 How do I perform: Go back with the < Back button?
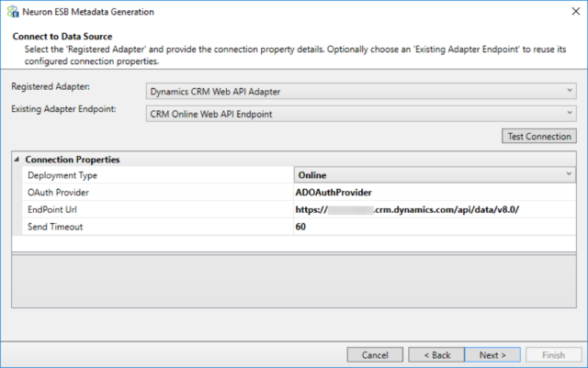click(x=436, y=354)
